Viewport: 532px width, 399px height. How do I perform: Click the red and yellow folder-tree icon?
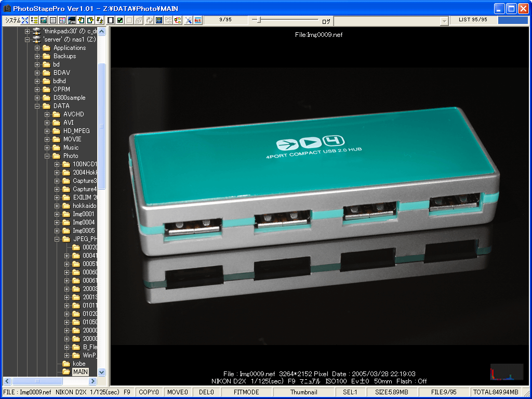[x=178, y=20]
